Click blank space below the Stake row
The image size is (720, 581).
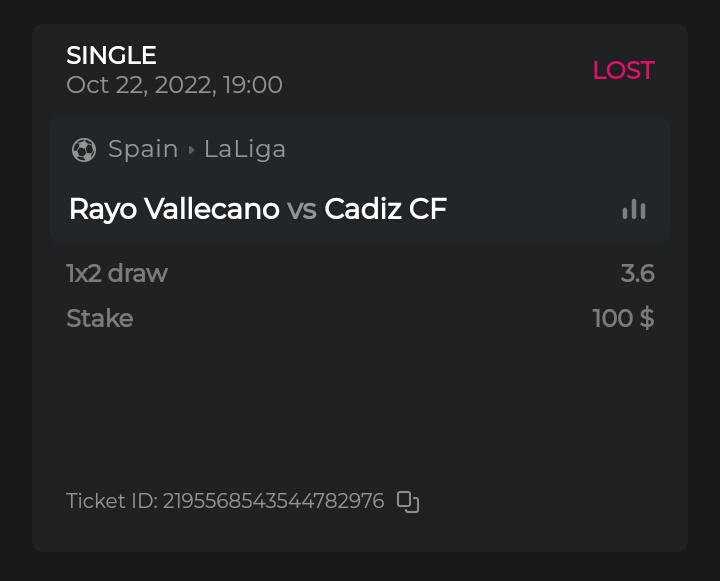[x=360, y=410]
